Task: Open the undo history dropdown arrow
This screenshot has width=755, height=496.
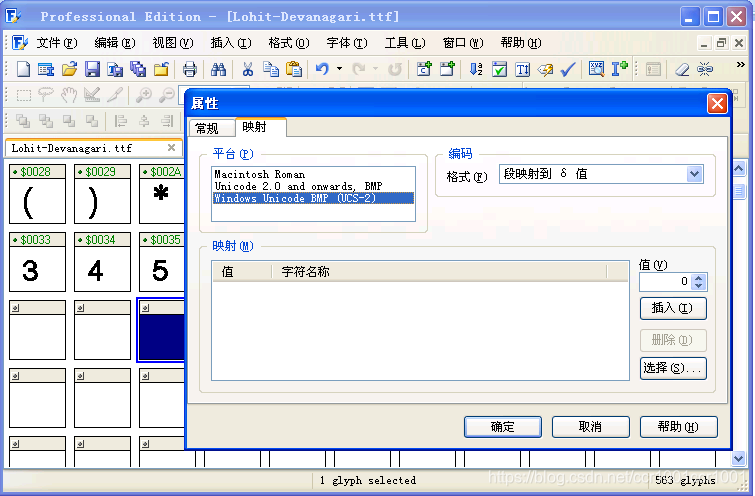Action: click(x=339, y=69)
